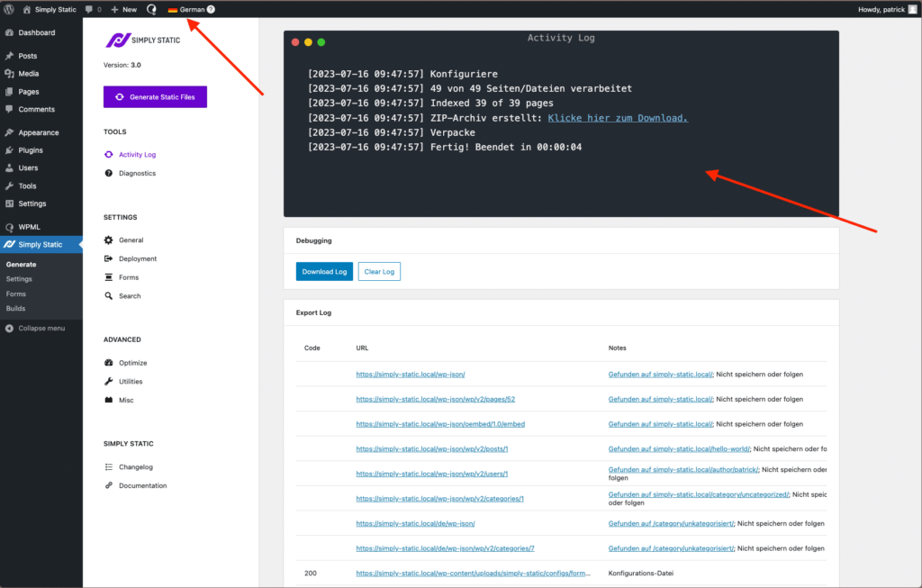
Task: Open the Search settings tab
Action: pos(130,296)
